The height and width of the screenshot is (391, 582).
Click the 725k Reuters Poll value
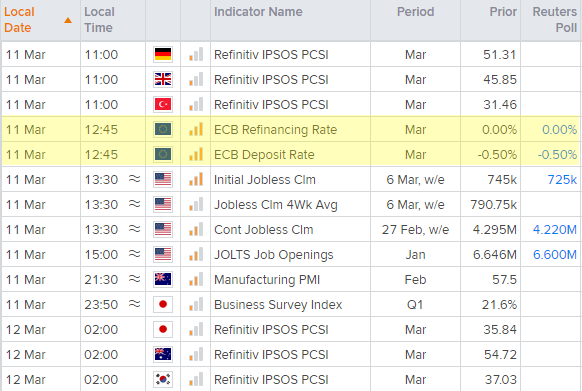[562, 180]
